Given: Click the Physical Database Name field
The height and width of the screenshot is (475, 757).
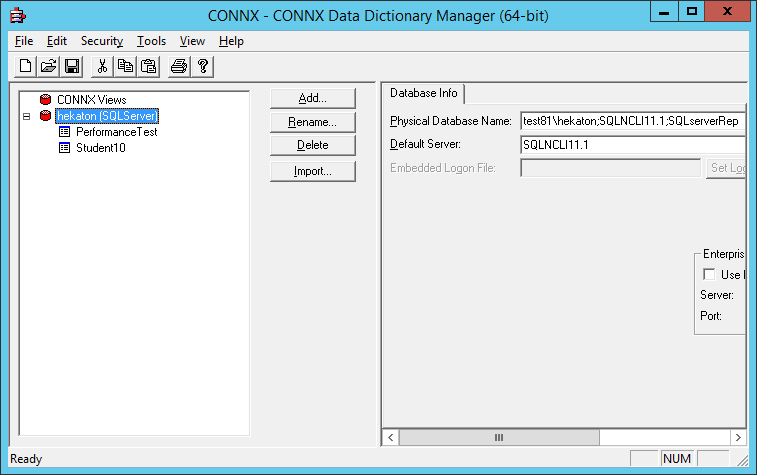Looking at the screenshot, I should [633, 121].
